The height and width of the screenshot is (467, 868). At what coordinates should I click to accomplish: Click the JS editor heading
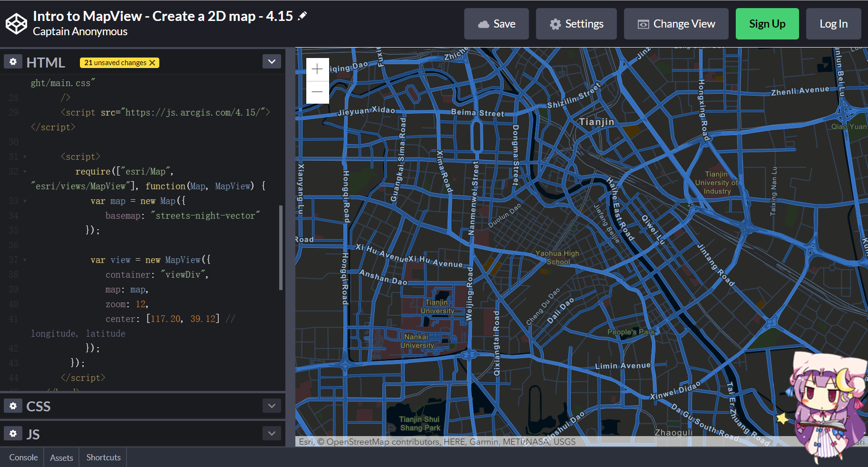coord(33,434)
